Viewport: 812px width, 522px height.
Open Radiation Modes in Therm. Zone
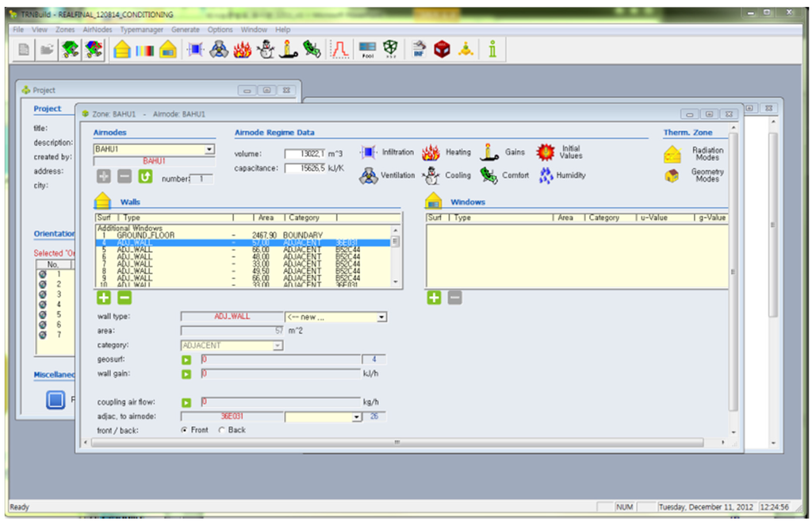(672, 155)
